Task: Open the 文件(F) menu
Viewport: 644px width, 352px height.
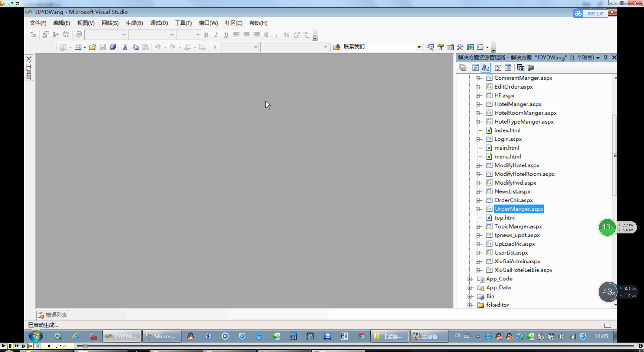Action: coord(38,23)
